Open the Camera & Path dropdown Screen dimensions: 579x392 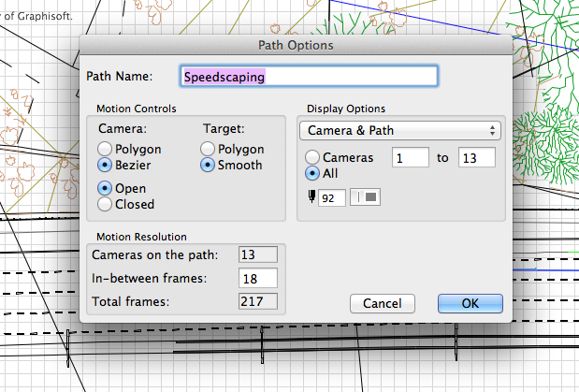click(400, 130)
